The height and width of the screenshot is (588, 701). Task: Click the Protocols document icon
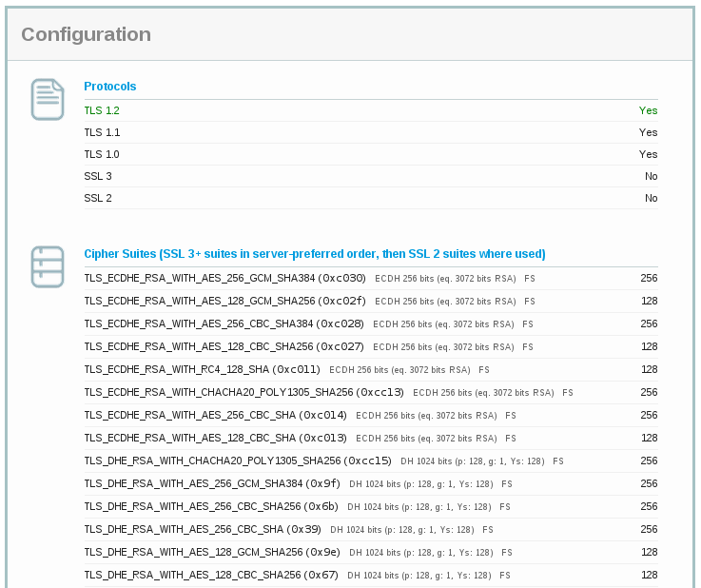(x=48, y=99)
